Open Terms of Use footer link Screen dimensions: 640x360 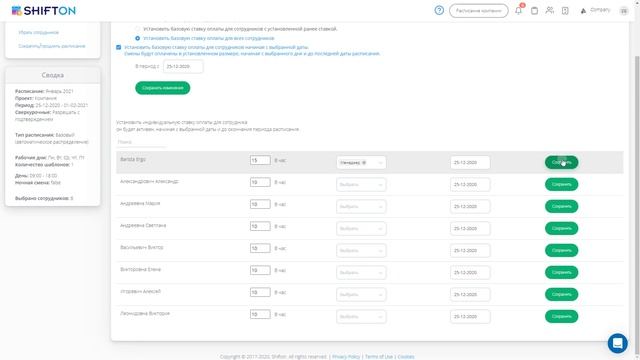(378, 357)
